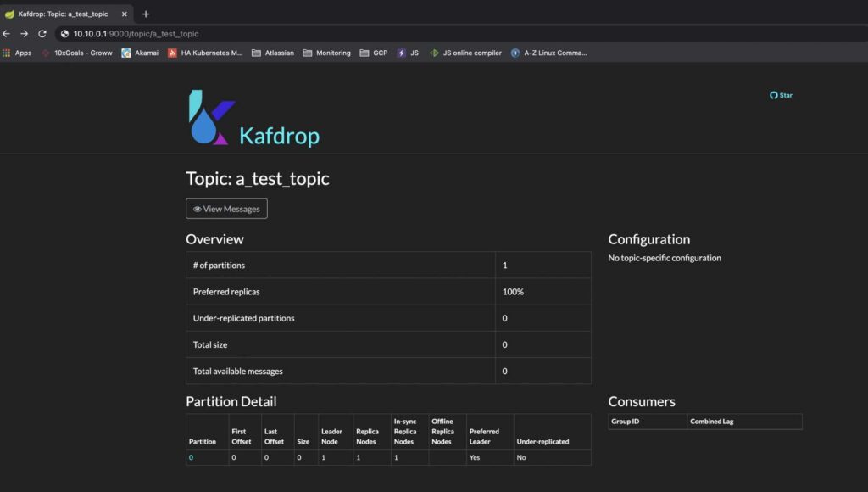
Task: Open the A-Z Linux Commands bookmark
Action: 548,53
